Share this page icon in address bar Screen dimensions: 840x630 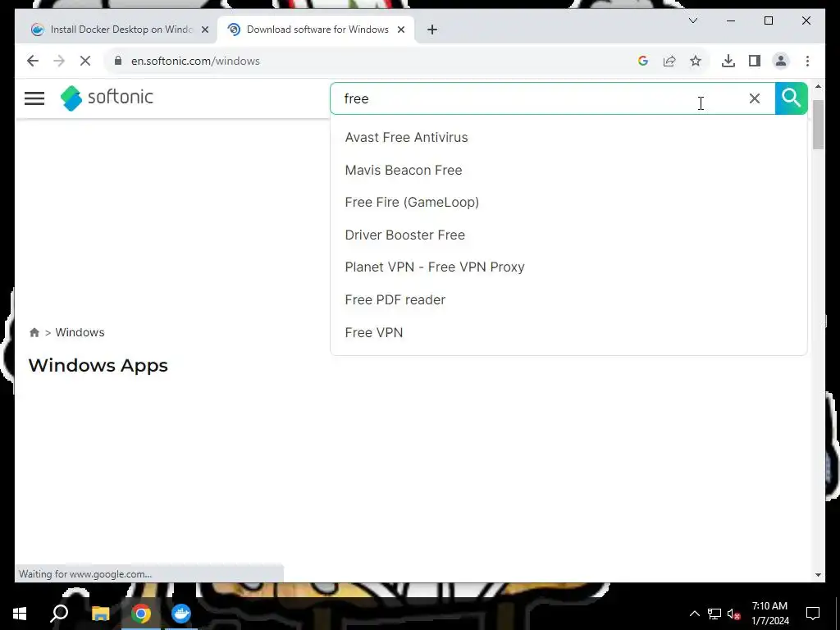[669, 61]
